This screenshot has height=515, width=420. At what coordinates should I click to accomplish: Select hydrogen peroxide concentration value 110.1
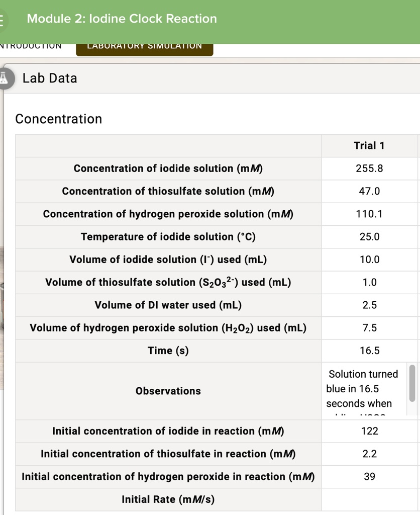pyautogui.click(x=369, y=214)
